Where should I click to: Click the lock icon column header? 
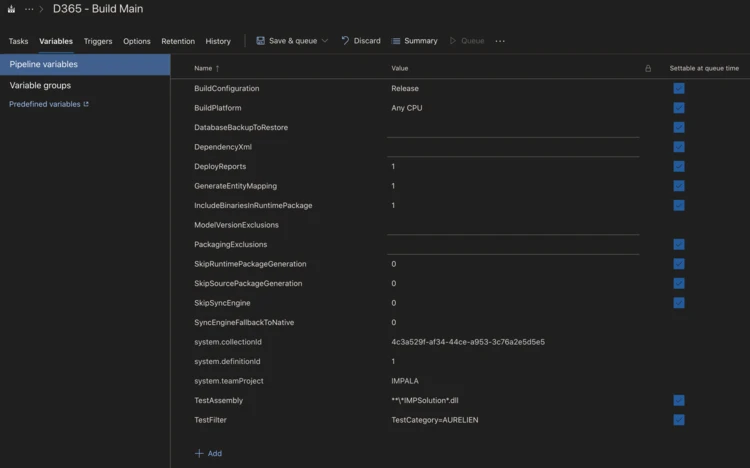point(648,68)
